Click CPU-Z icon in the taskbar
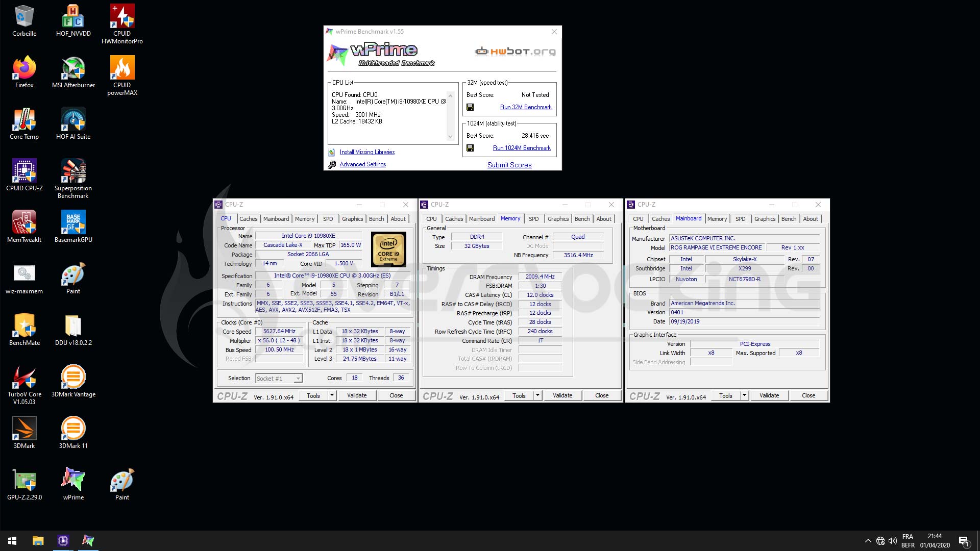Image resolution: width=980 pixels, height=551 pixels. 63,540
